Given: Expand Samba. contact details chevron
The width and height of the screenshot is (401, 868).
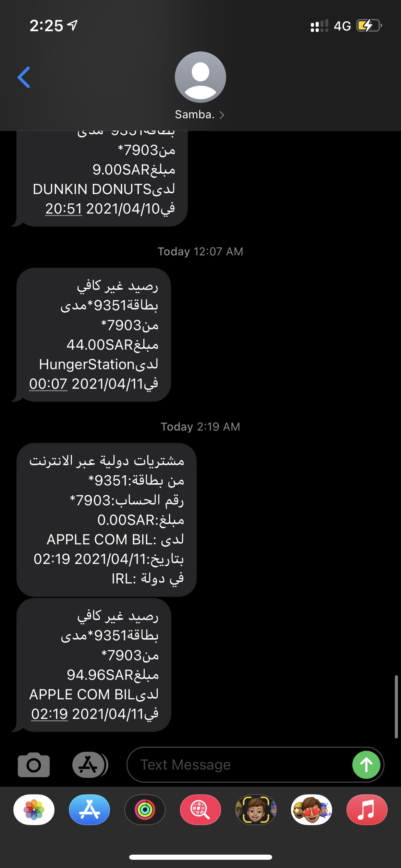Looking at the screenshot, I should (222, 115).
